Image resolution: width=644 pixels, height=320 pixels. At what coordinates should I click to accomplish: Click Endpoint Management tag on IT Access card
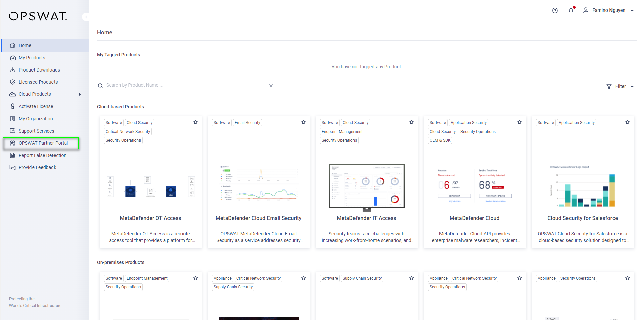tap(342, 132)
